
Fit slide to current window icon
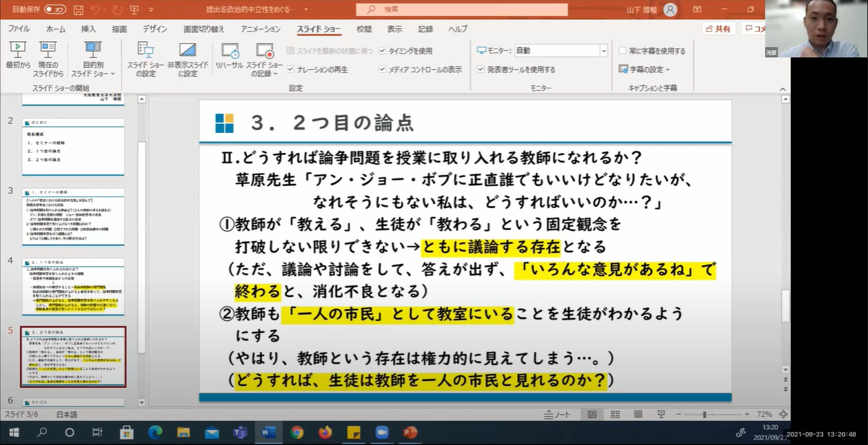(783, 415)
